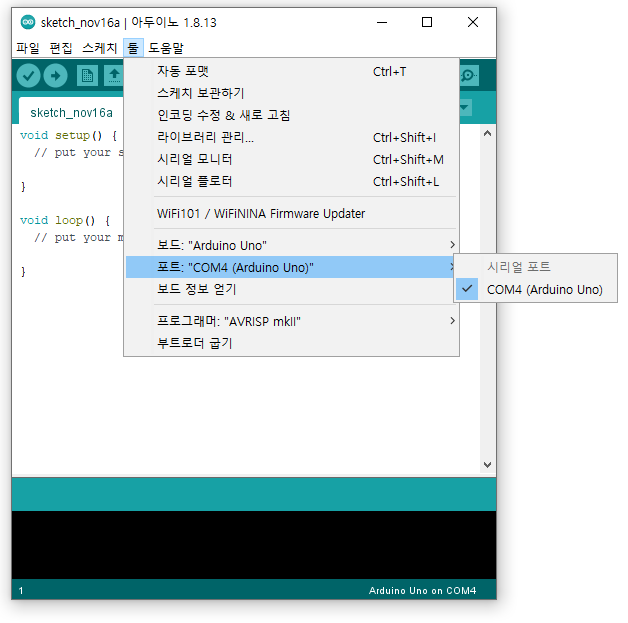Image resolution: width=628 pixels, height=623 pixels.
Task: Choose 부트로더 굽기 menu entry
Action: pyautogui.click(x=292, y=343)
